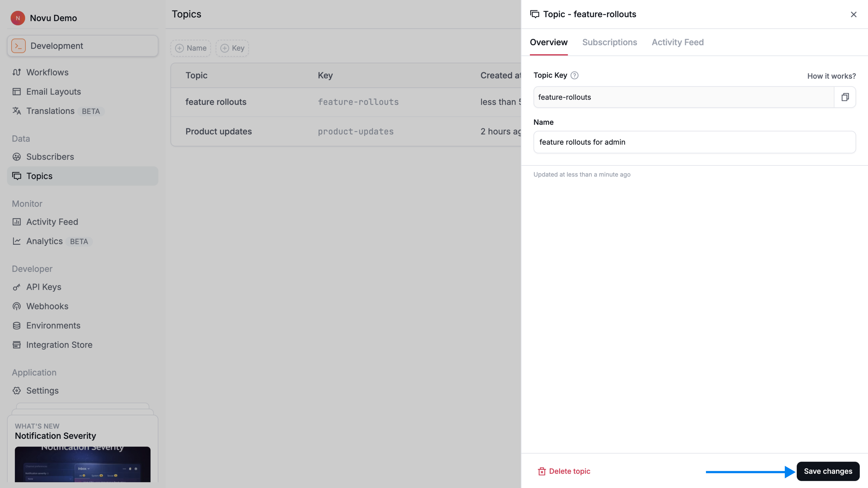Viewport: 868px width, 488px height.
Task: Open the Email Layouts page
Action: 53,91
